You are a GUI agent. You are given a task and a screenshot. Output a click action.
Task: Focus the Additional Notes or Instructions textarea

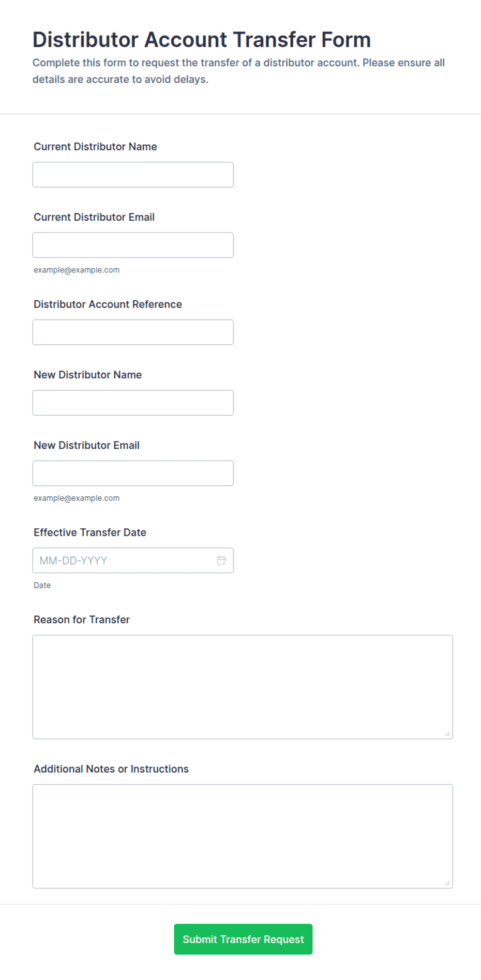[x=243, y=836]
